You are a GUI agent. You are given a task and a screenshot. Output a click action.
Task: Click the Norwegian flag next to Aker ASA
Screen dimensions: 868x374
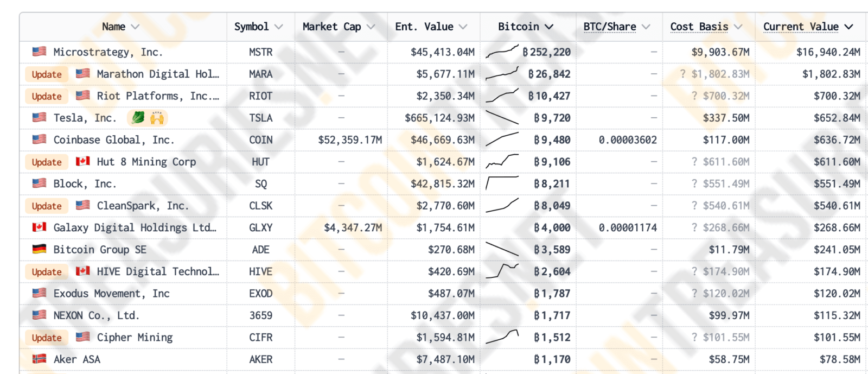[39, 359]
